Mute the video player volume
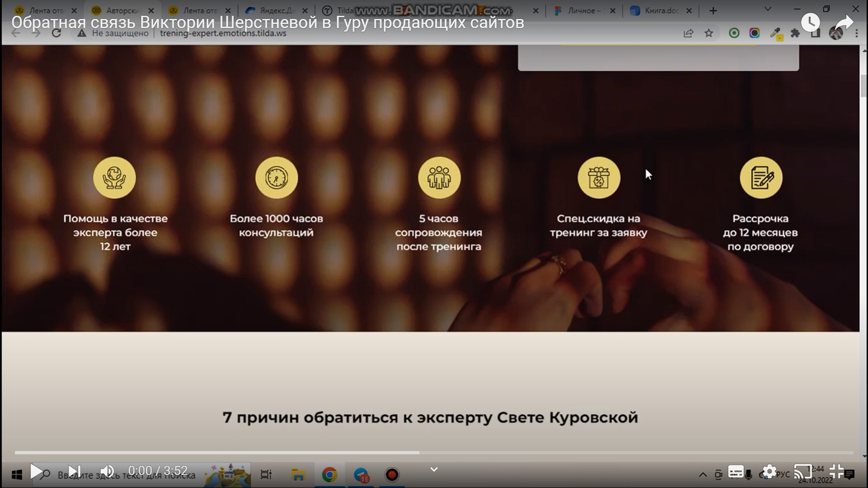The image size is (868, 488). pos(107,471)
